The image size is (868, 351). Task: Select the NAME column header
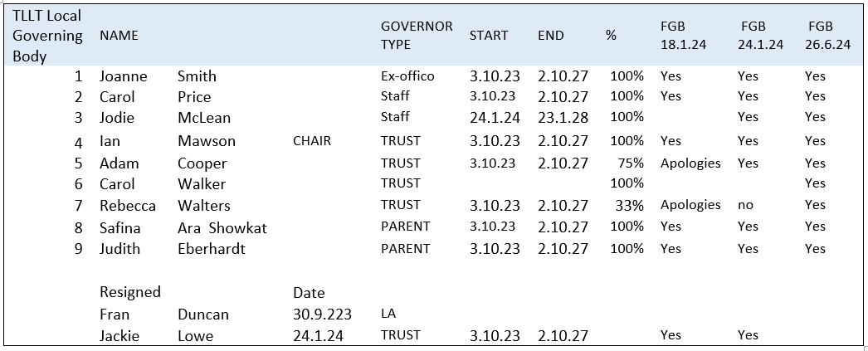point(119,36)
